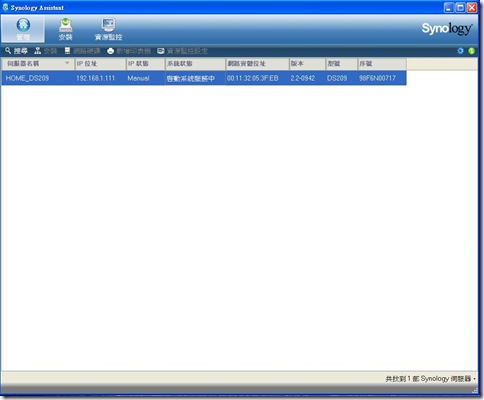This screenshot has width=484, height=400.
Task: Sort by server name column header
Action: point(38,63)
